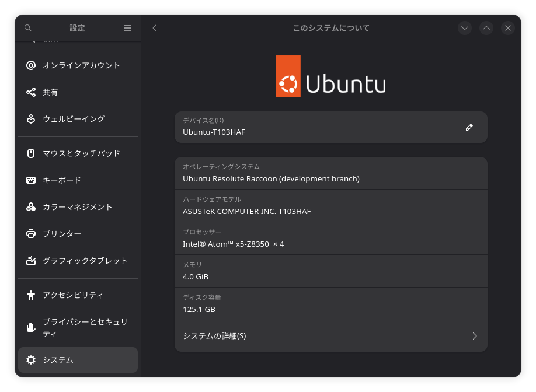Select the プリンター printer icon
Image resolution: width=536 pixels, height=392 pixels.
(x=31, y=233)
